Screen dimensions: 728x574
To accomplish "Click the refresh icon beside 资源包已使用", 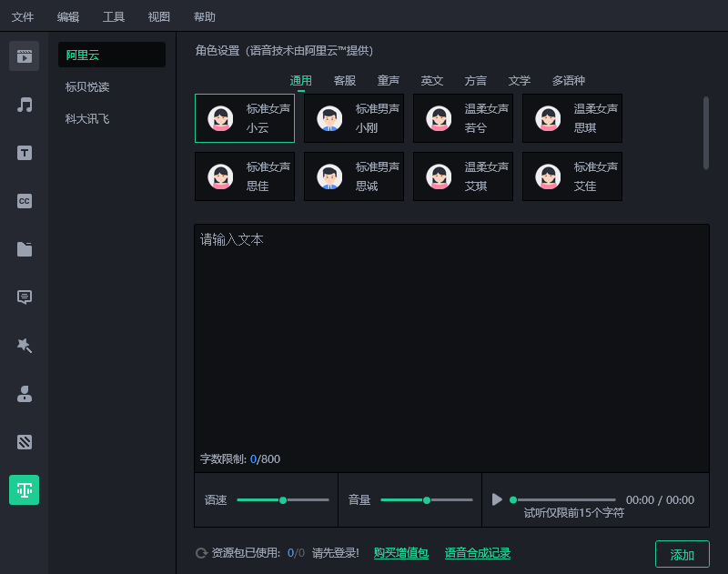I will coord(201,553).
